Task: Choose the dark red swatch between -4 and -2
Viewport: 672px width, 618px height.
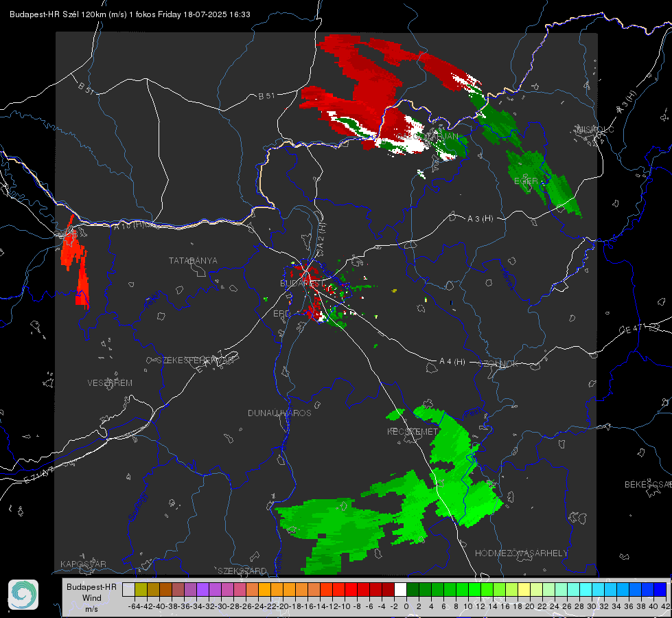Action: point(388,589)
